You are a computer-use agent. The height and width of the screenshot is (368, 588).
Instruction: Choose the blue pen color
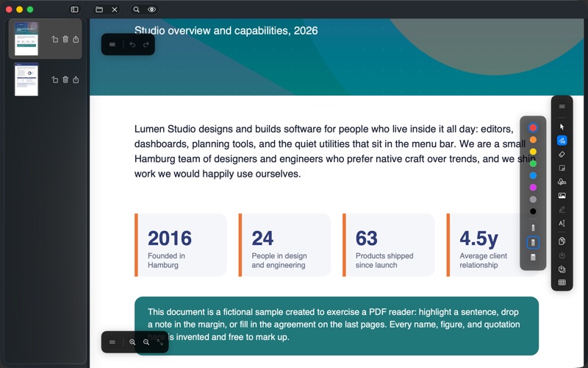click(x=533, y=175)
